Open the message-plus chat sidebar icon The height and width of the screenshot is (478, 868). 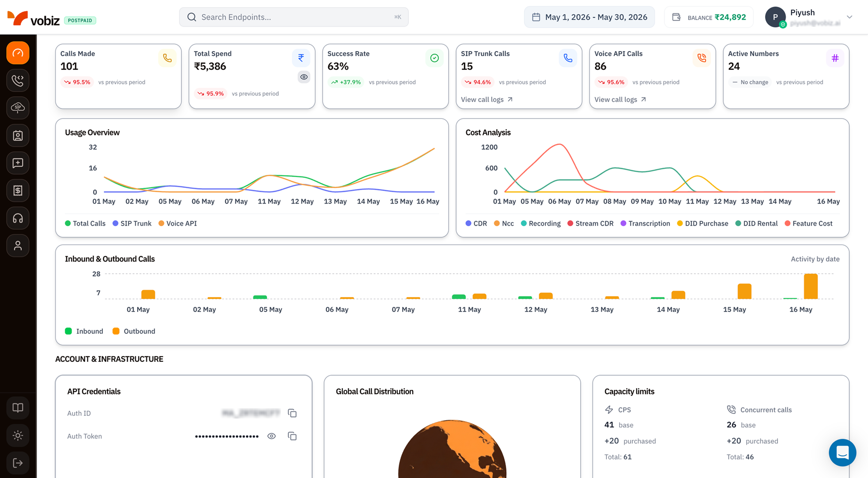[x=18, y=163]
